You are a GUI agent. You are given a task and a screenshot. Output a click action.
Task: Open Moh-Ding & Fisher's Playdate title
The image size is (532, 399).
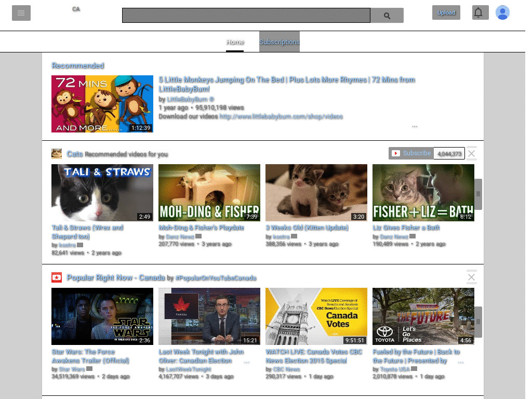click(201, 228)
